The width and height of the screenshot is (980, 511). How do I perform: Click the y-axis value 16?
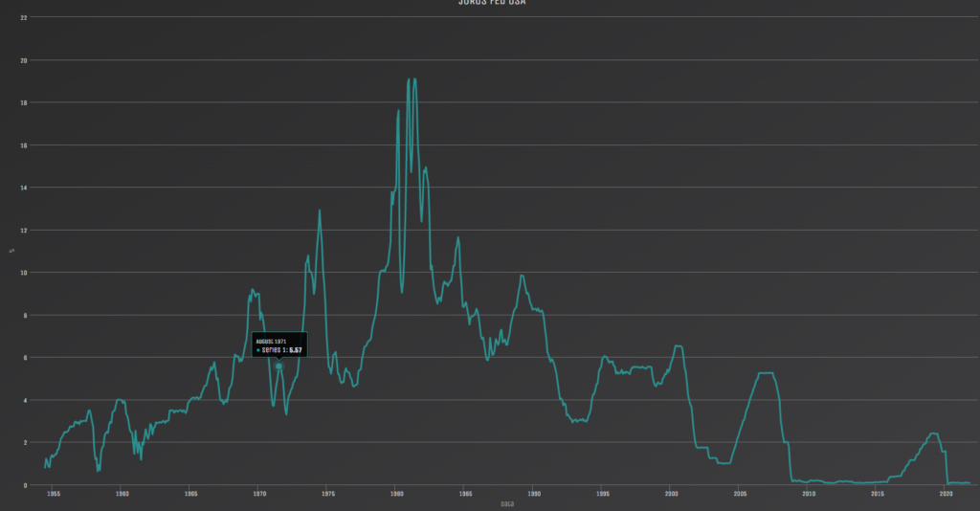coord(24,145)
